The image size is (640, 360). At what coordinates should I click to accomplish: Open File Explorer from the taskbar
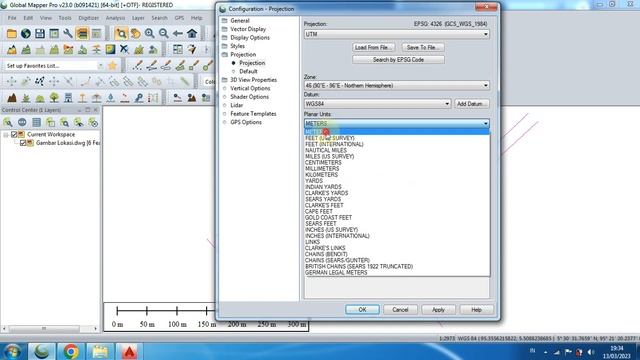click(x=100, y=351)
